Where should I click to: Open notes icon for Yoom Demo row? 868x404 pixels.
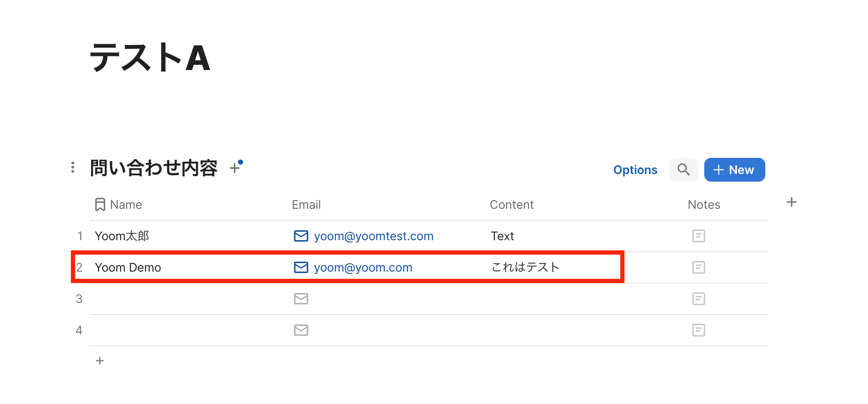point(698,267)
